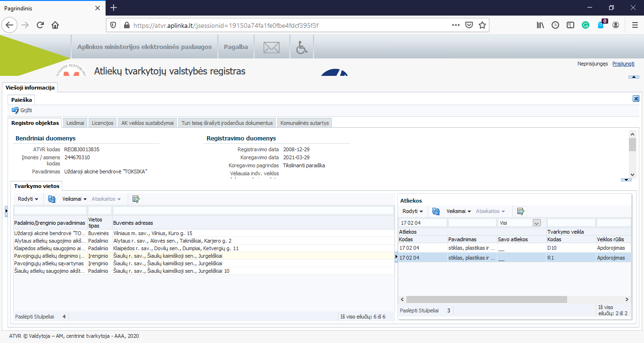Click refresh icon in Tvarkymo vietos toolbar
The image size is (644, 343).
click(52, 199)
